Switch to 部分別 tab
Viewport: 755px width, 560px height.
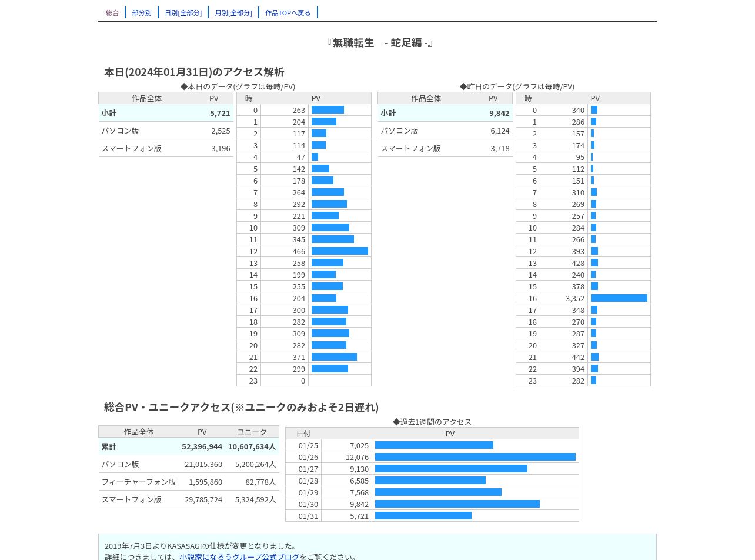point(142,13)
